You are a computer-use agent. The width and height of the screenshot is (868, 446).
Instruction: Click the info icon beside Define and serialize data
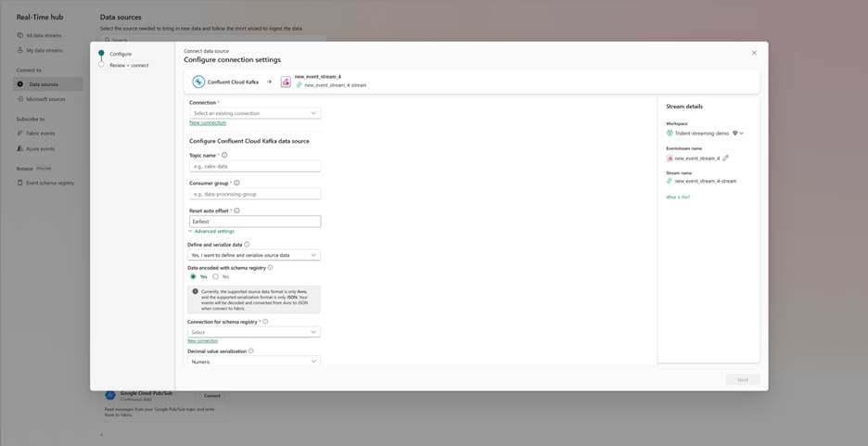tap(247, 244)
